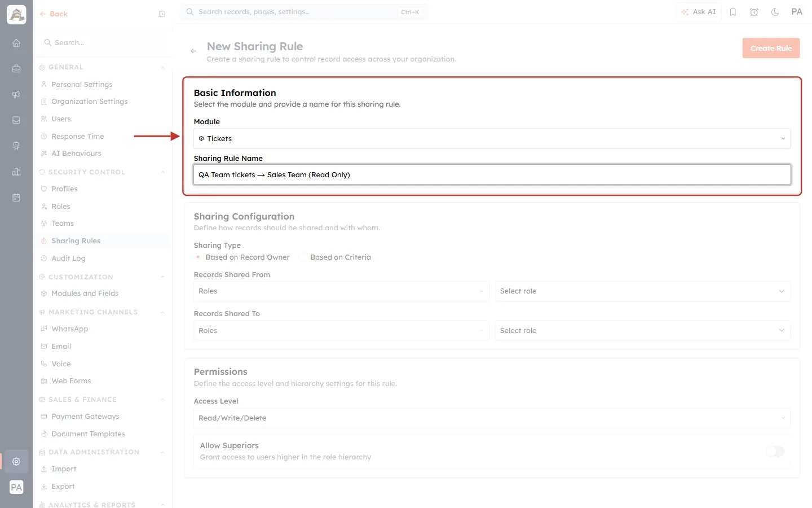Open the Access Level dropdown

pyautogui.click(x=492, y=418)
